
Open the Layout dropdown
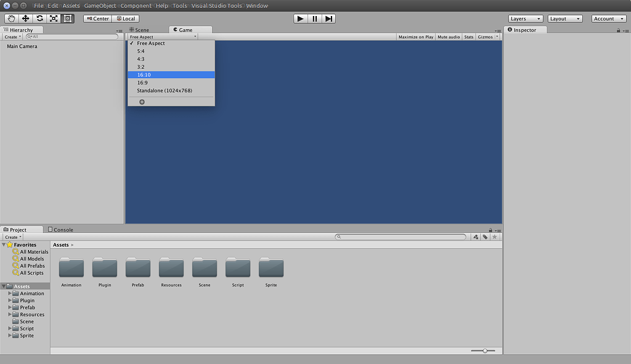[564, 18]
